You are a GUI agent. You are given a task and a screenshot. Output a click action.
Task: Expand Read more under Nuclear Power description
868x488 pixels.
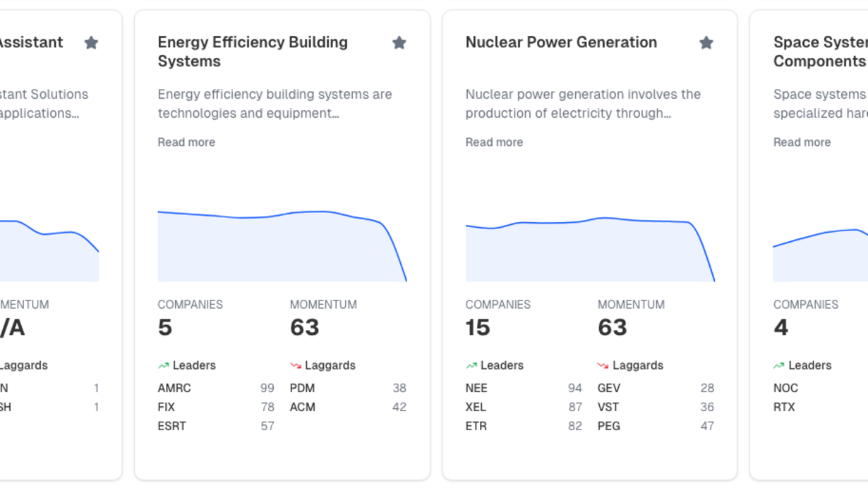(x=494, y=142)
